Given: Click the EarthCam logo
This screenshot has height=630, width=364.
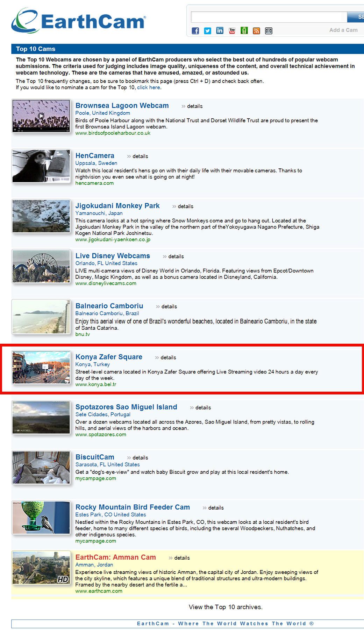Looking at the screenshot, I should (x=79, y=20).
